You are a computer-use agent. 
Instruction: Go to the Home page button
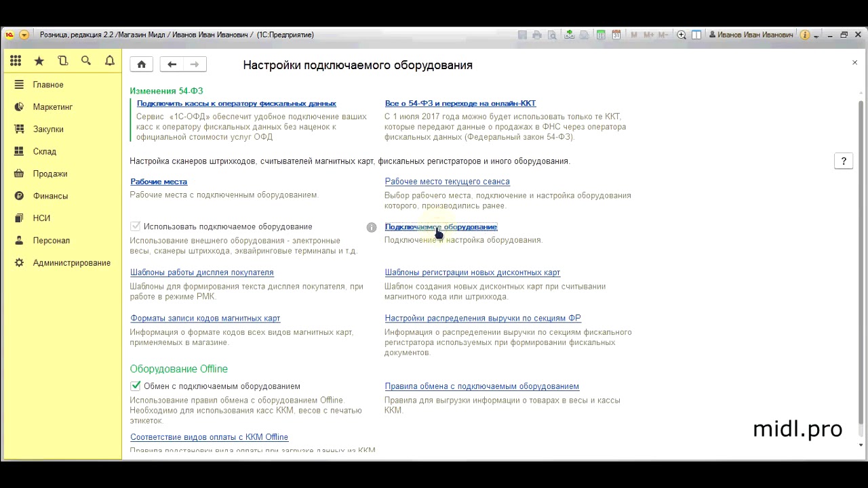(142, 64)
